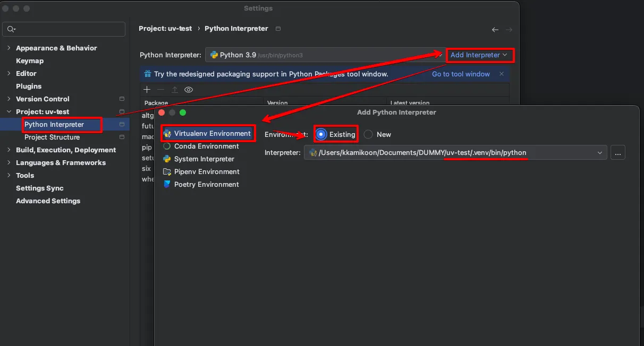Click the Pipenv Environment folder icon
Viewport: 644px width, 346px height.
point(167,171)
